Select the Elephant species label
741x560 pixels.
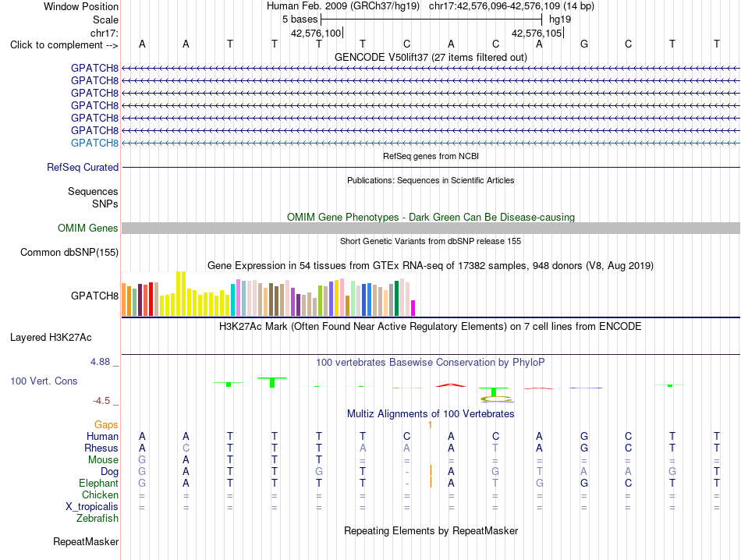tap(99, 483)
